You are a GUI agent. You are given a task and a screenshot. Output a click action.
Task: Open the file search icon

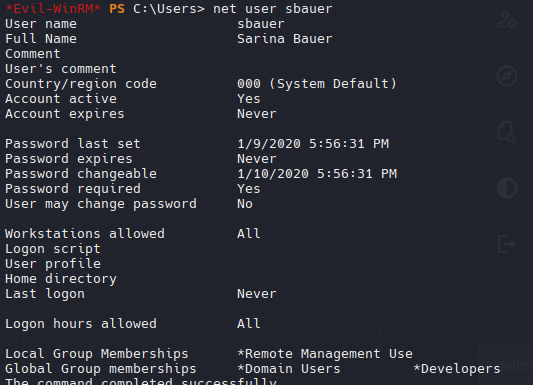click(507, 132)
